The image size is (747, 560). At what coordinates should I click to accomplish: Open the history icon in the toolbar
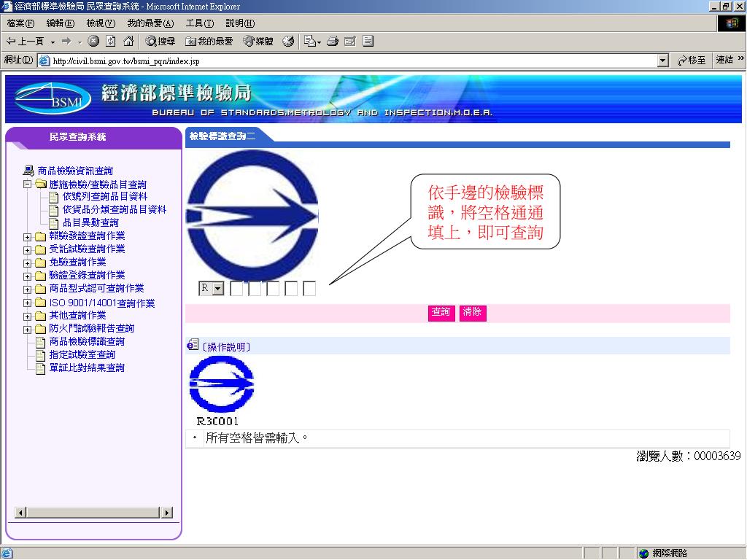[287, 42]
